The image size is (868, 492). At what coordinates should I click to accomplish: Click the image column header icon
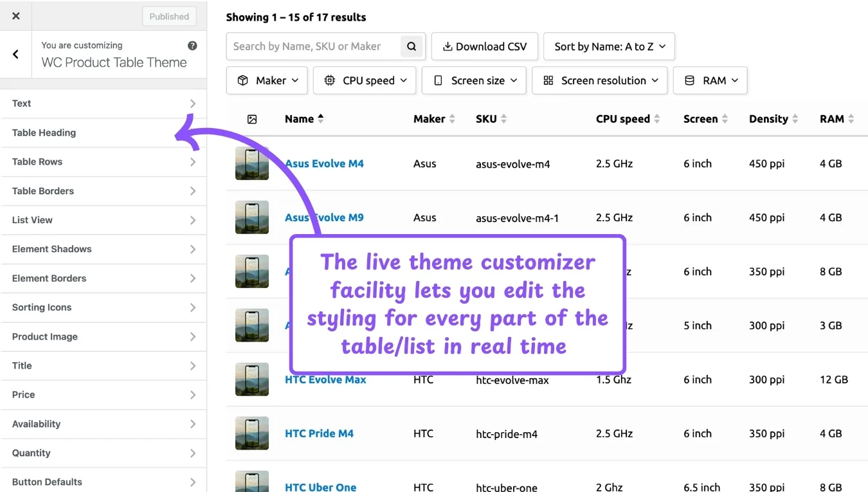click(x=252, y=119)
